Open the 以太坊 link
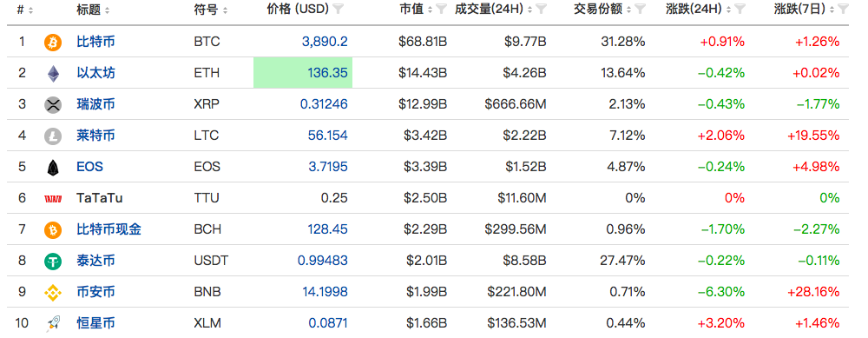868x338 pixels. tap(95, 73)
